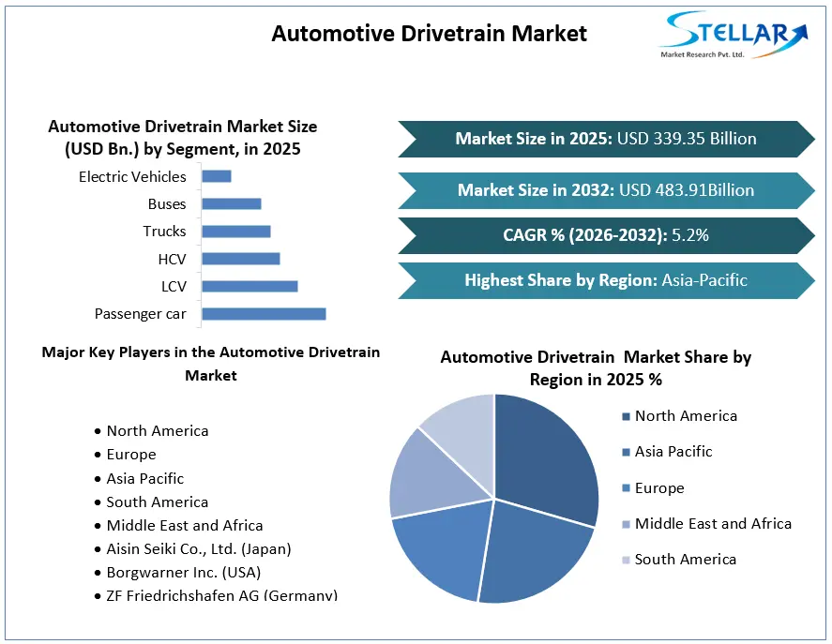Select the Highest Share by Region banner
The image size is (832, 644).
(606, 280)
